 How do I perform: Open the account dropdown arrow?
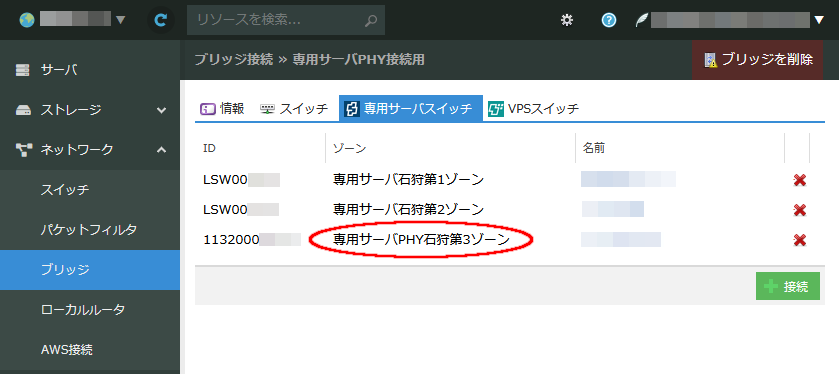[x=819, y=20]
